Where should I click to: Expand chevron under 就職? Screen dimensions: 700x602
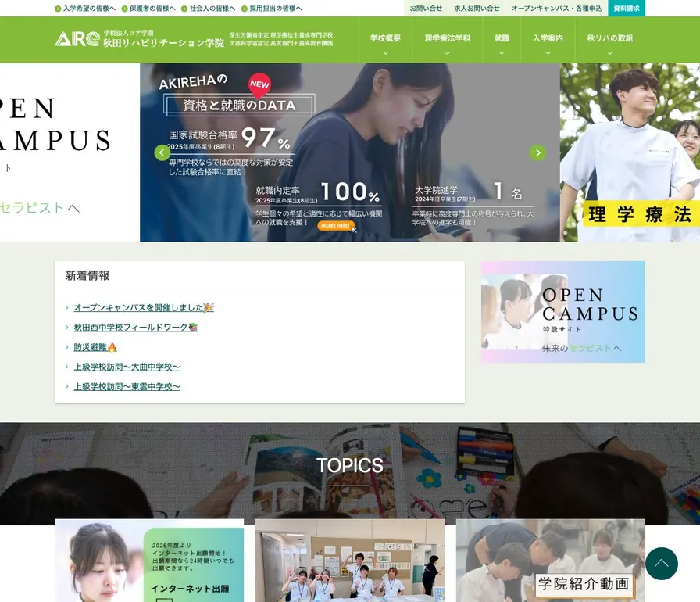(x=502, y=52)
